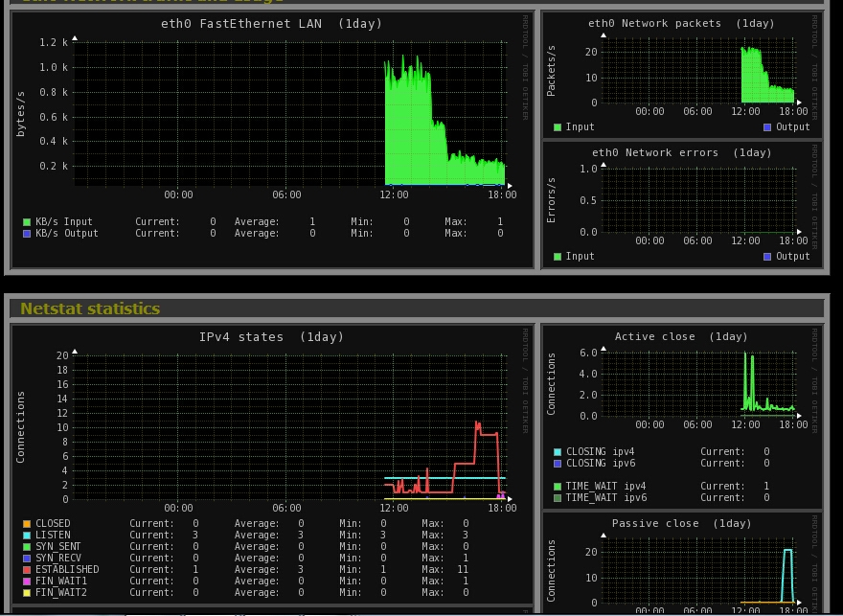The image size is (843, 616).
Task: Click the green Input swatch under Network errors
Action: pos(558,257)
